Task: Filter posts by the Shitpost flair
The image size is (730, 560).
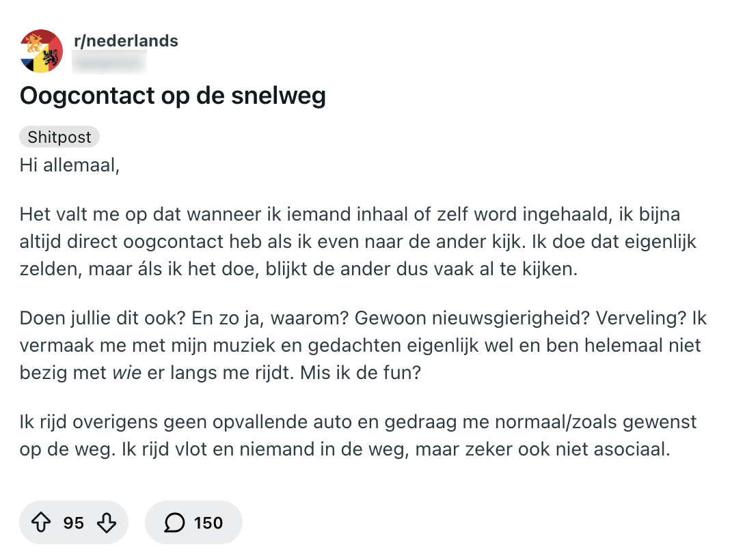Action: pos(59,137)
